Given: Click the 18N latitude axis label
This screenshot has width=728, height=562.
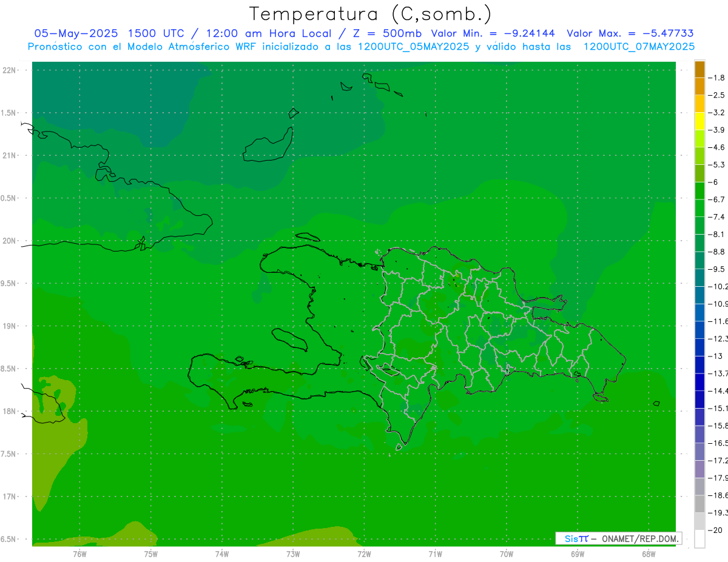Looking at the screenshot, I should 10,412.
